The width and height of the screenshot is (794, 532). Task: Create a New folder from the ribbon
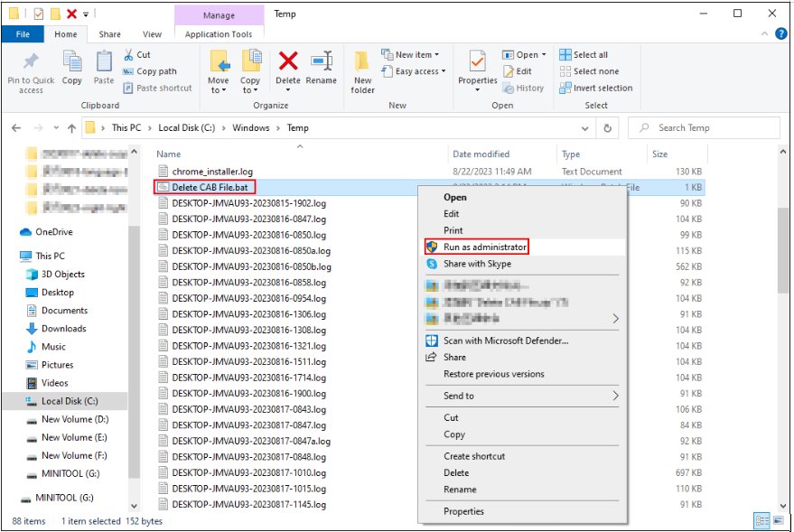tap(362, 70)
